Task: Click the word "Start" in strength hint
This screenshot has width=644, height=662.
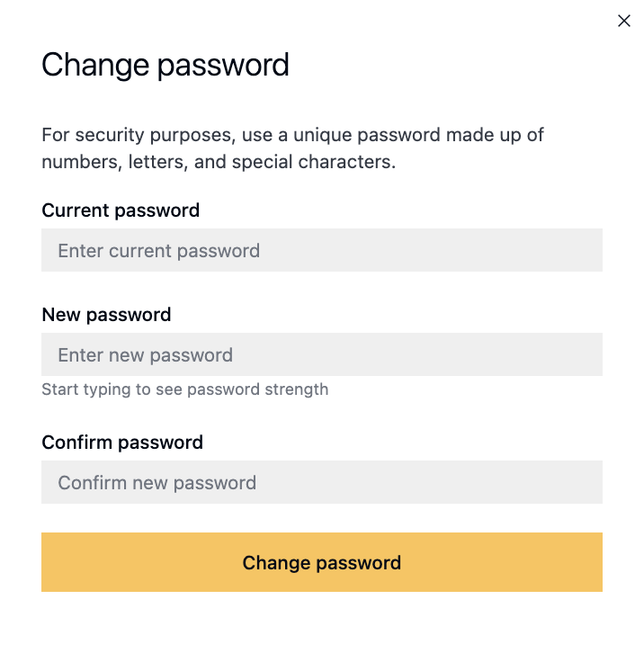Action: pos(59,389)
